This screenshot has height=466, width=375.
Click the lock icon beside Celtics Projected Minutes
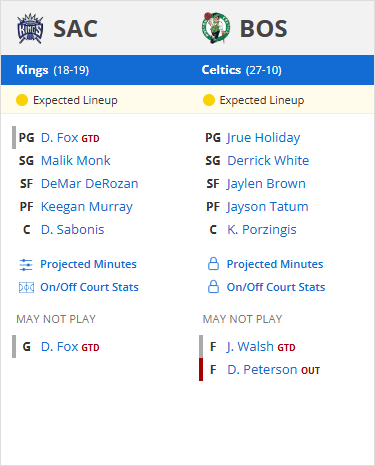(x=213, y=264)
